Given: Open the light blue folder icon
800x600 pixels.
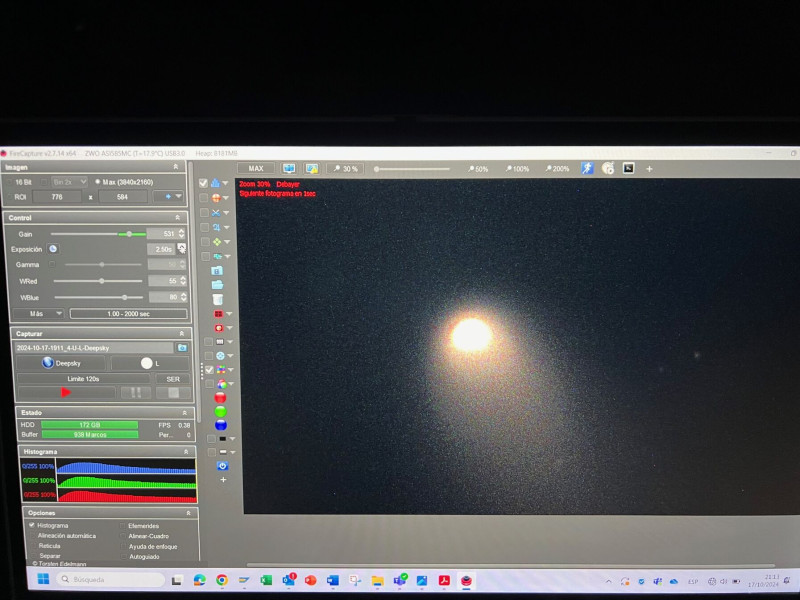Looking at the screenshot, I should [x=217, y=285].
